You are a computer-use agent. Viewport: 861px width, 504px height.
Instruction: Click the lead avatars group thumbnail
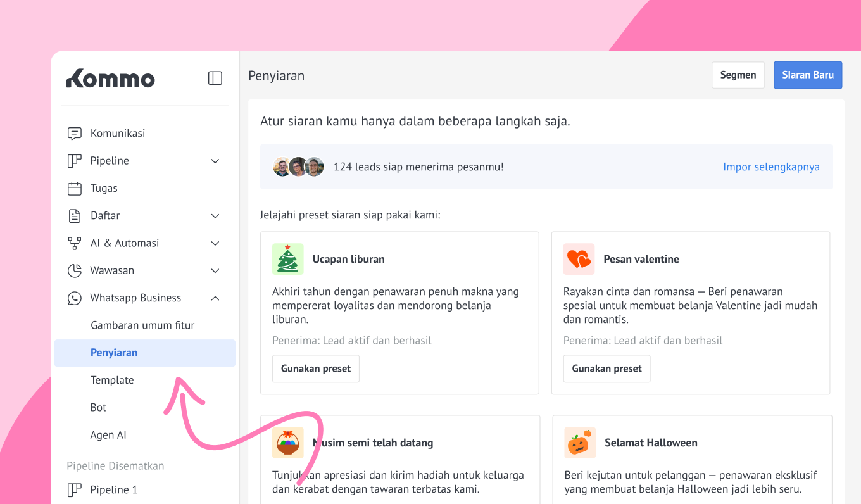coord(298,167)
